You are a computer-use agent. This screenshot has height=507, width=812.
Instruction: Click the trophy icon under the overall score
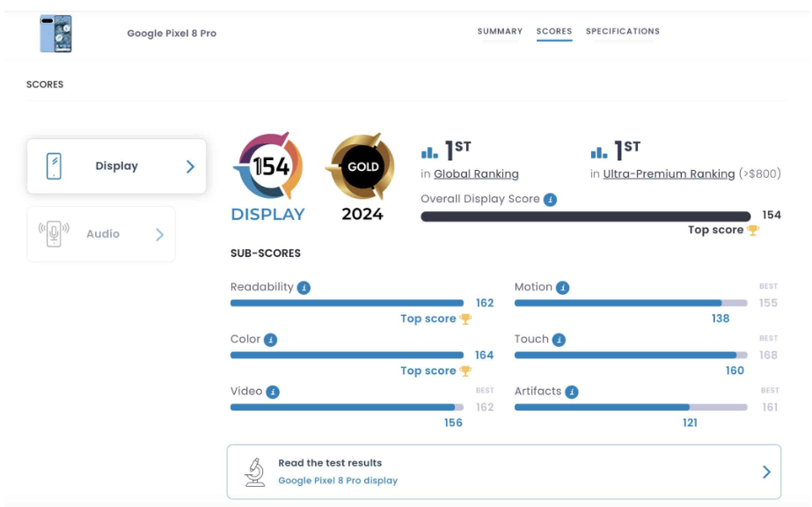(753, 230)
